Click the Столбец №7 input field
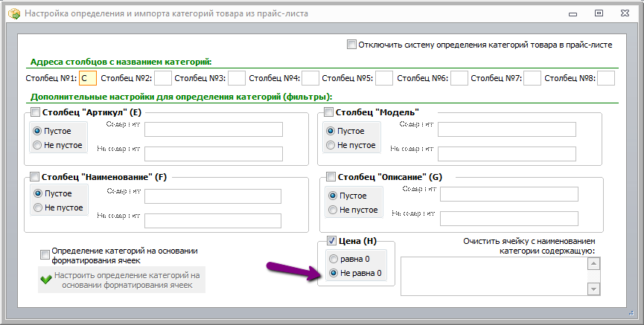Viewport: 644px width, 325px height. tap(532, 78)
